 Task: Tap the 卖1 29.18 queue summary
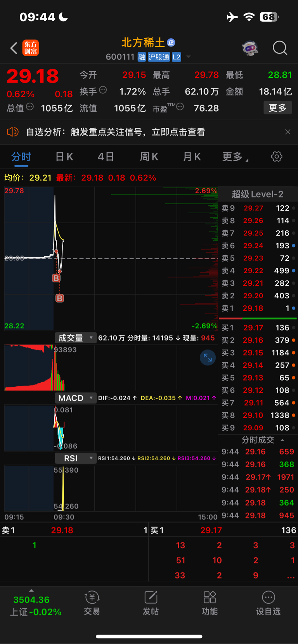(74, 530)
